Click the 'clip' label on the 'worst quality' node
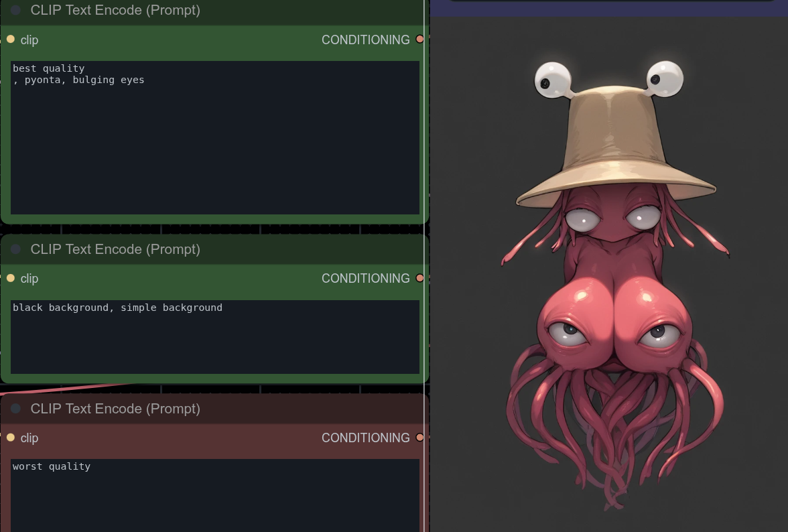Image resolution: width=788 pixels, height=532 pixels. (x=29, y=438)
